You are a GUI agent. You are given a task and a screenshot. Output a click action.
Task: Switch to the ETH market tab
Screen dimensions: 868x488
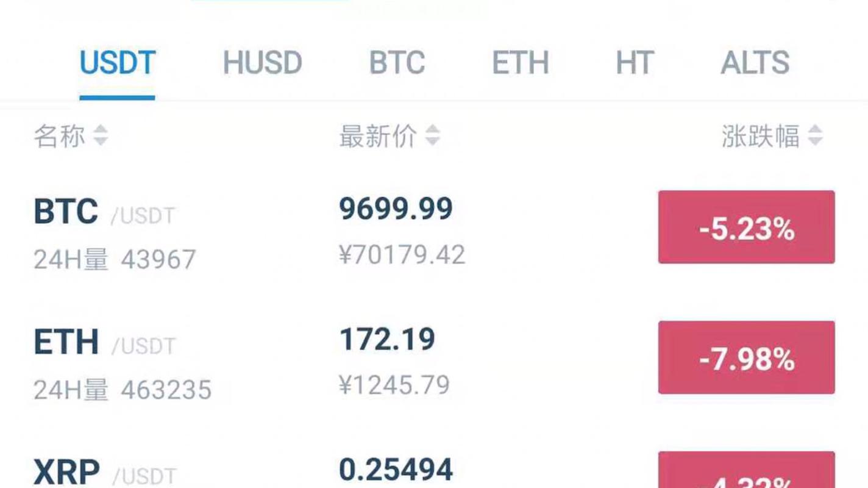(520, 63)
